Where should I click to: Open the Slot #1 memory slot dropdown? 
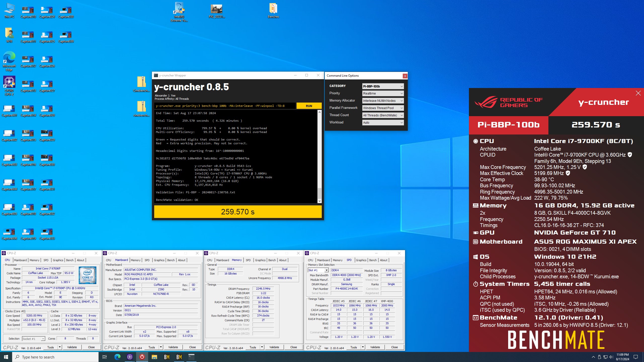318,270
